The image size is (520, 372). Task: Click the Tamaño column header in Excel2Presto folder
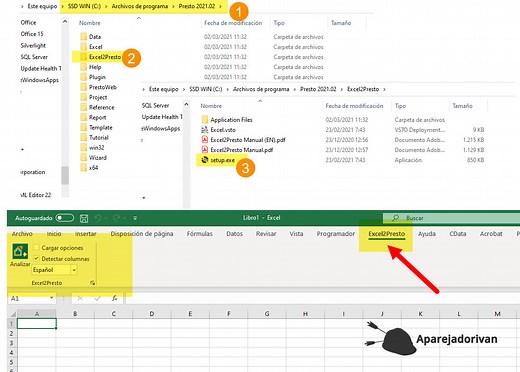462,106
